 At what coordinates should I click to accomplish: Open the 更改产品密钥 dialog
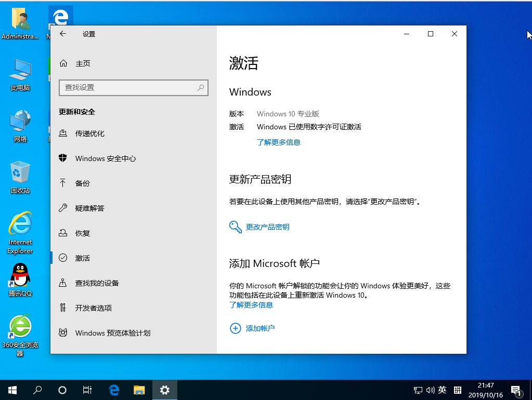coord(268,226)
